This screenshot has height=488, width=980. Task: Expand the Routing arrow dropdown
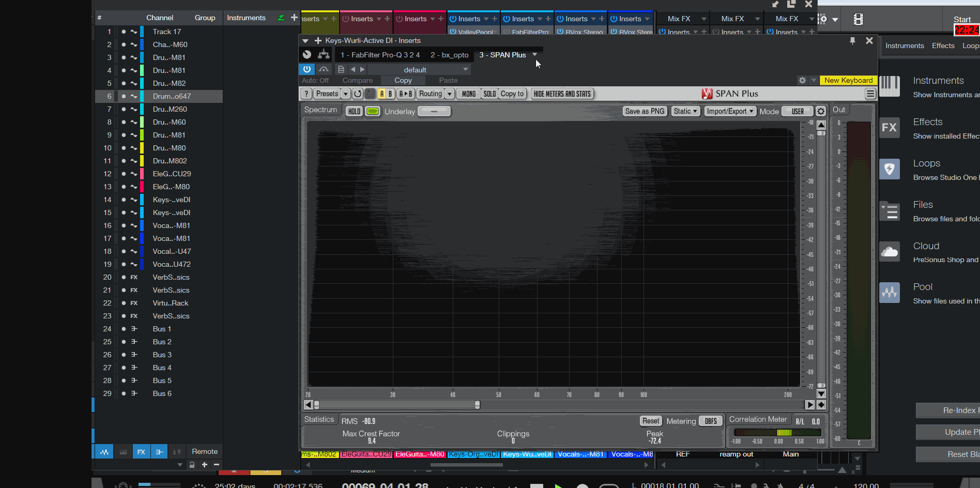[450, 94]
